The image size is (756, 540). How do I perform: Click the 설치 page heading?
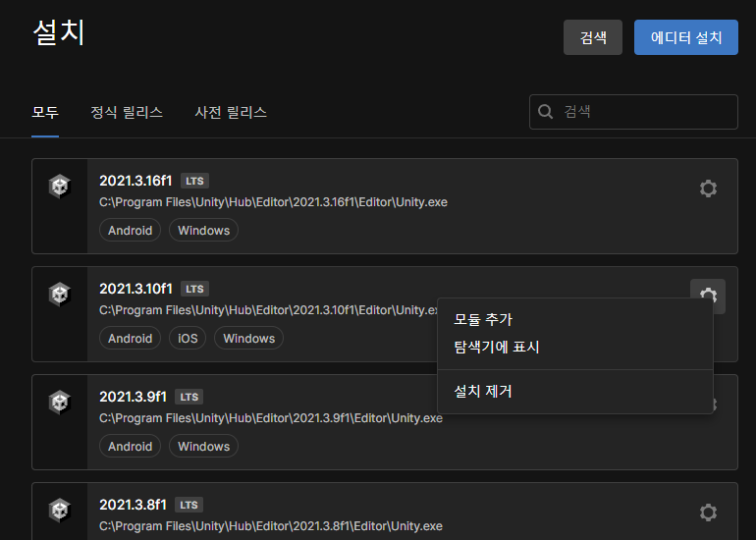59,32
